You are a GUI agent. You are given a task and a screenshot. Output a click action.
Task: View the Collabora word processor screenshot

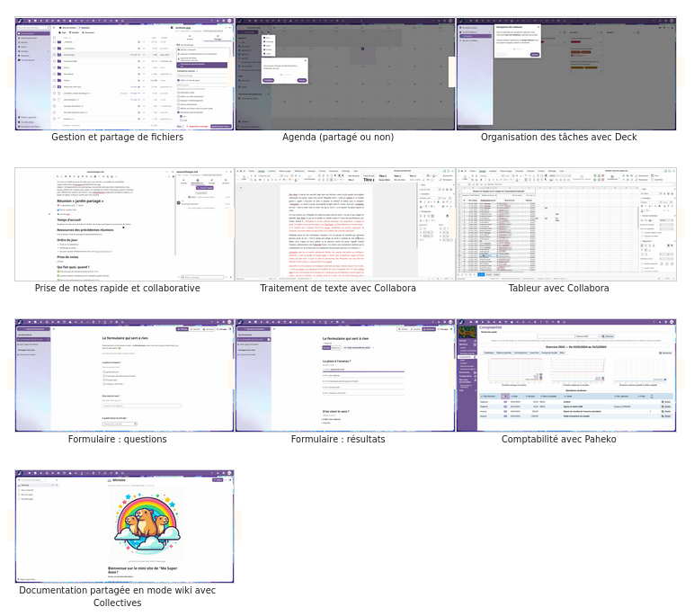pos(345,224)
